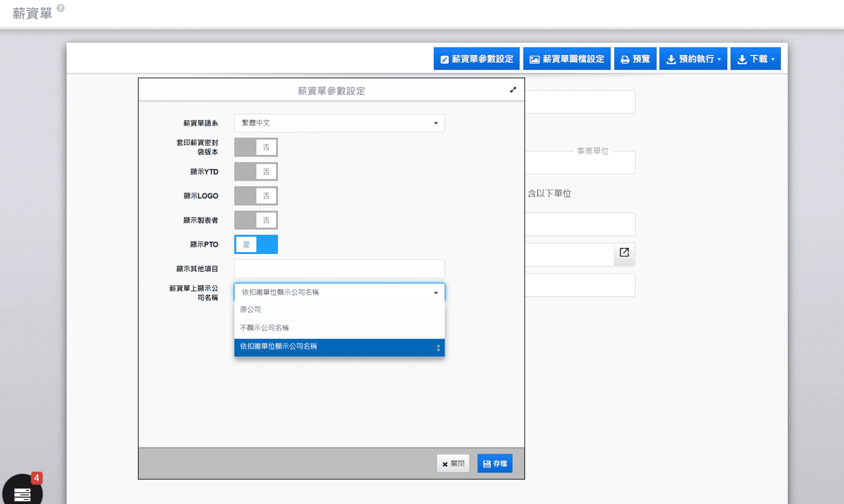Viewport: 844px width, 504px height.
Task: Open the external link icon beside input field
Action: coord(624,253)
